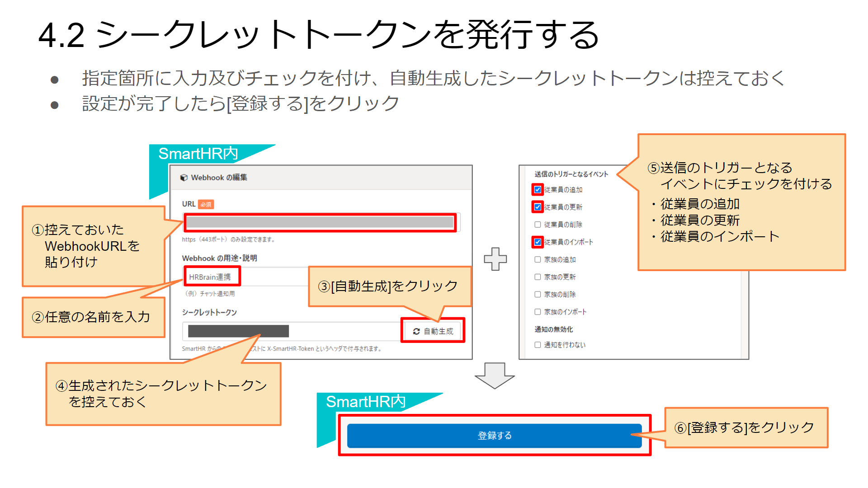Toggle the 従業員の追加 checkbox
The image size is (868, 488).
(x=538, y=190)
